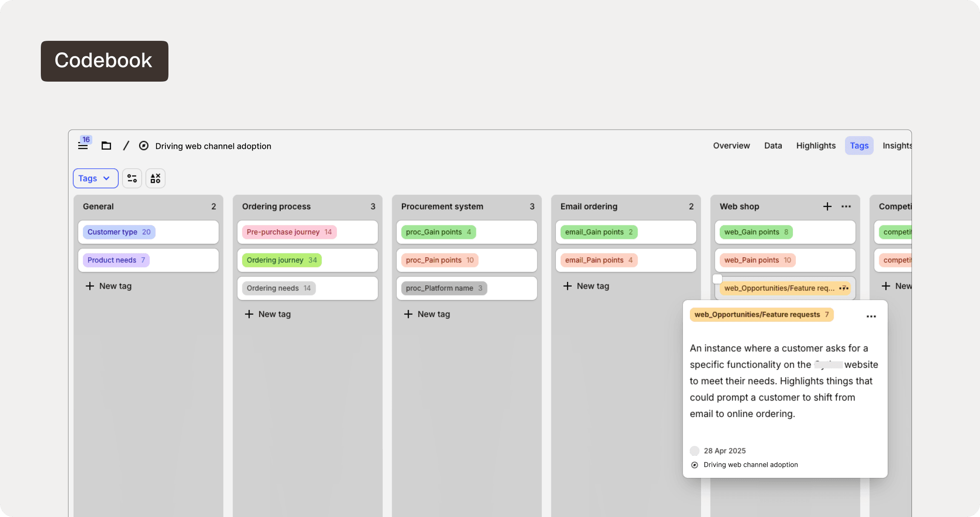Click the tag sort/shapes icon next to filters
The image size is (980, 517).
pyautogui.click(x=155, y=178)
